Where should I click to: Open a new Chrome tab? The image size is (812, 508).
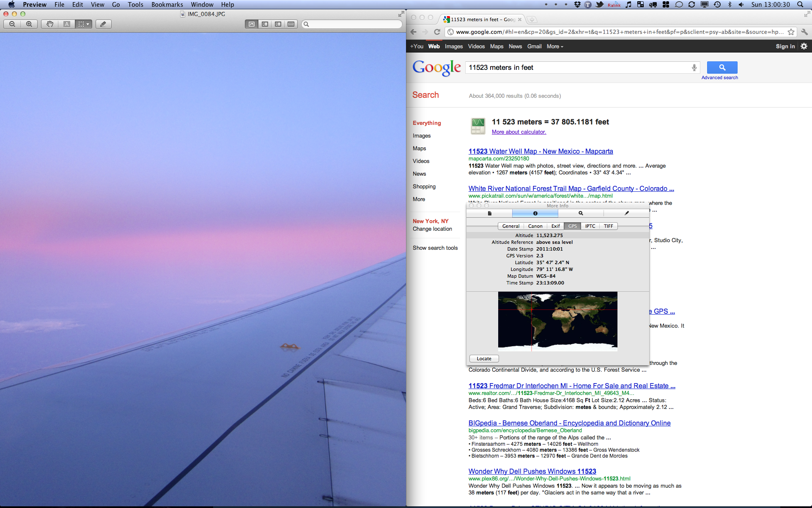(x=532, y=19)
